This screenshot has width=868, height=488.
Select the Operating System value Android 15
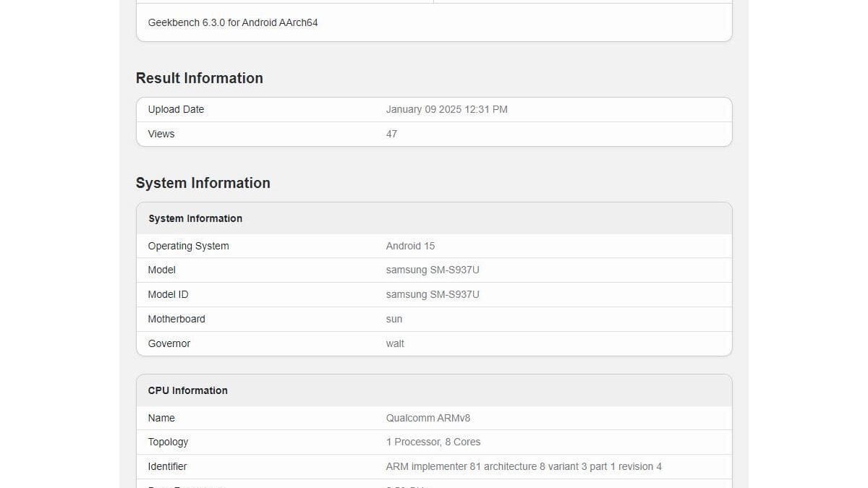[x=410, y=246]
